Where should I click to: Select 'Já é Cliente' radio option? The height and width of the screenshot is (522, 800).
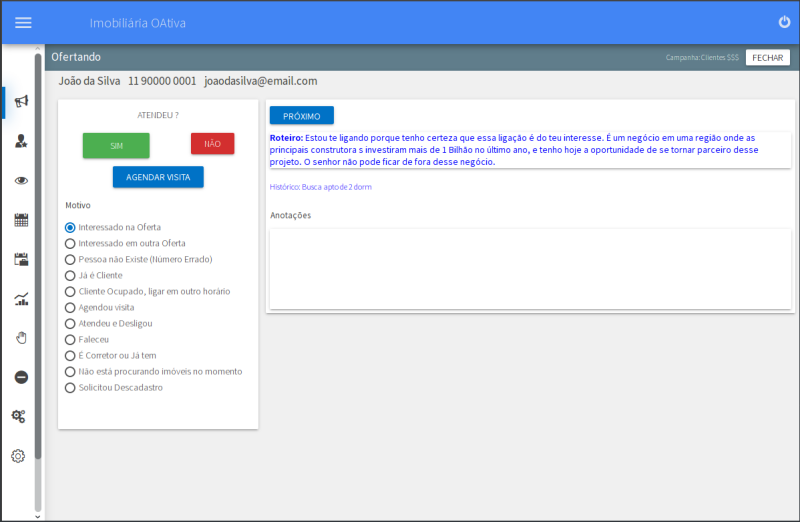click(70, 275)
